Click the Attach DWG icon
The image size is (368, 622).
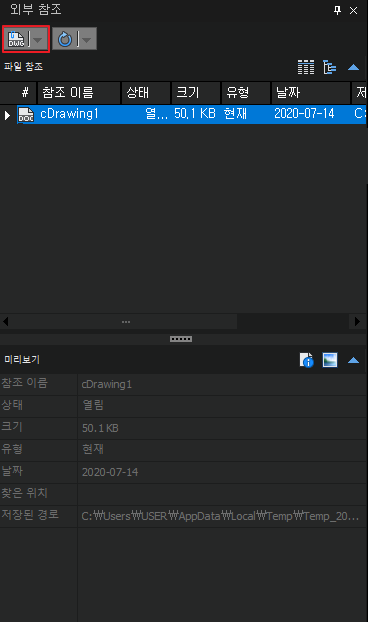[16, 39]
